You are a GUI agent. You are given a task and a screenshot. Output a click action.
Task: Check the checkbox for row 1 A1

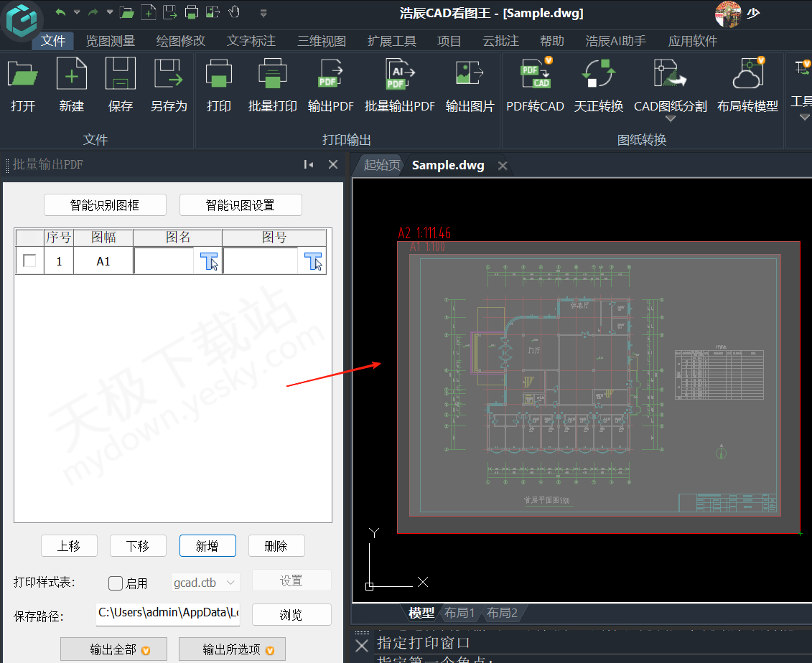pyautogui.click(x=29, y=261)
